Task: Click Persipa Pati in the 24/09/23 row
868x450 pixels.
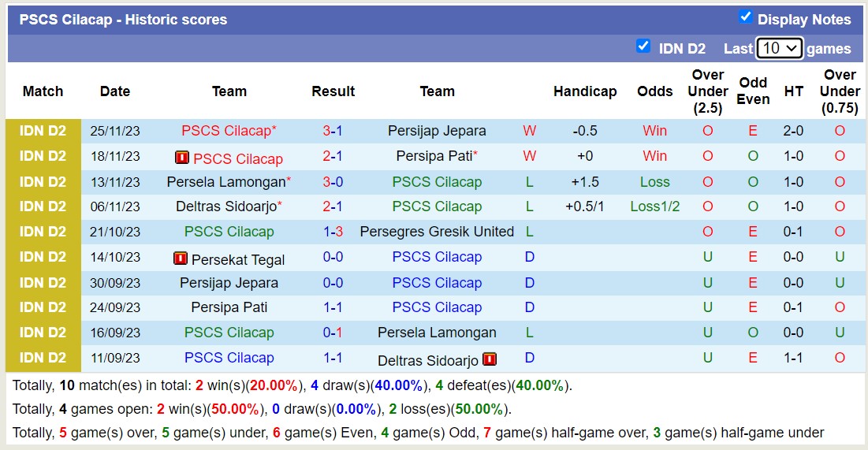Action: pos(229,307)
